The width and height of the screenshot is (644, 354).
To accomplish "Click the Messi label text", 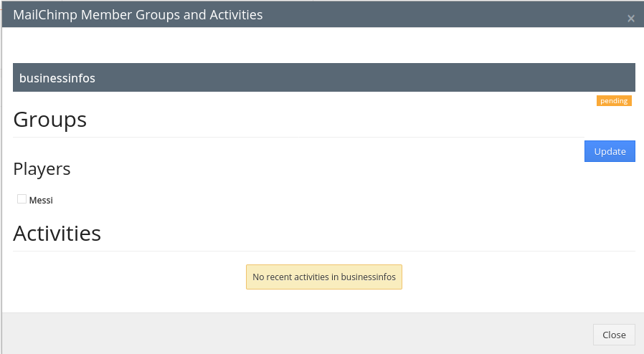I will pyautogui.click(x=41, y=200).
